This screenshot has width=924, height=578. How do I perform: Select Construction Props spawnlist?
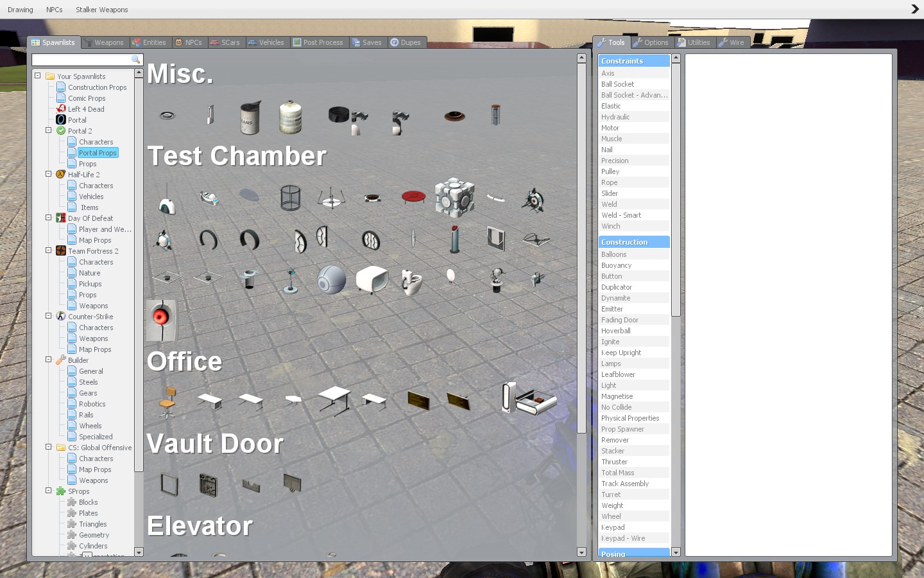pos(98,87)
